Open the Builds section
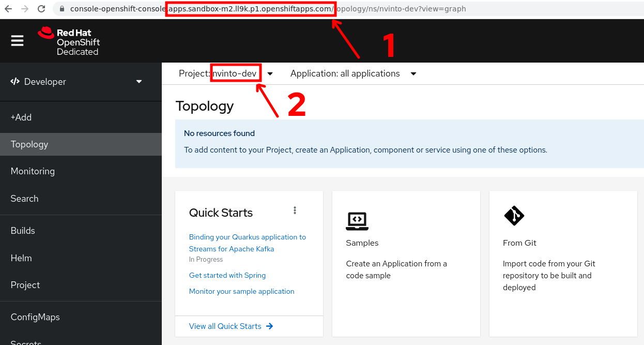644x345 pixels. pyautogui.click(x=22, y=230)
